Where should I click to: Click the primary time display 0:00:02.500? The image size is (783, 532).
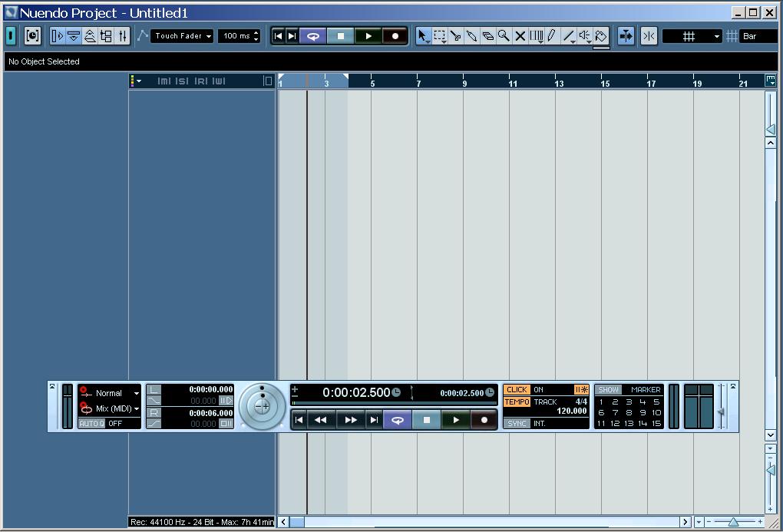click(356, 392)
